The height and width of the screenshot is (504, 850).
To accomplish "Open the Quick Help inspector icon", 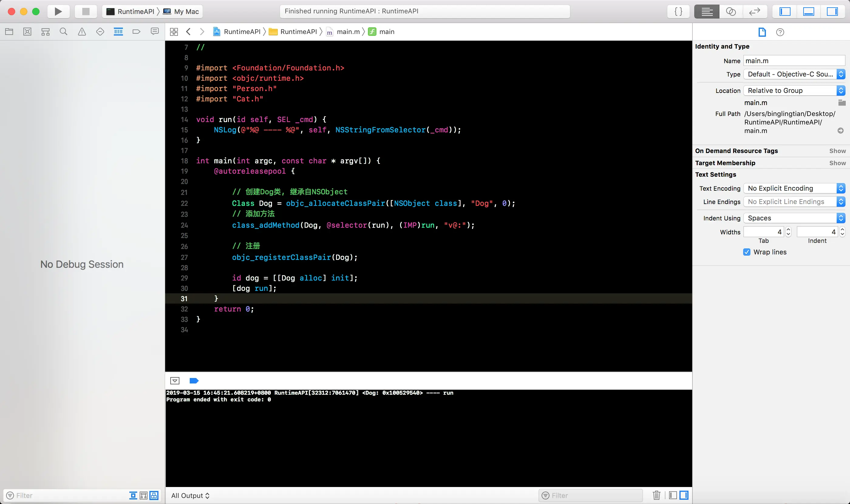I will 780,32.
